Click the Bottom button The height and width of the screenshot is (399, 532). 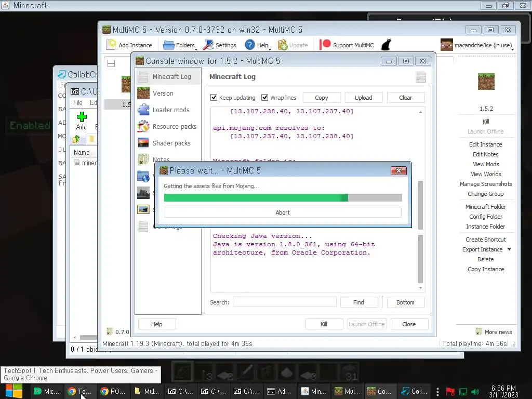pos(405,302)
